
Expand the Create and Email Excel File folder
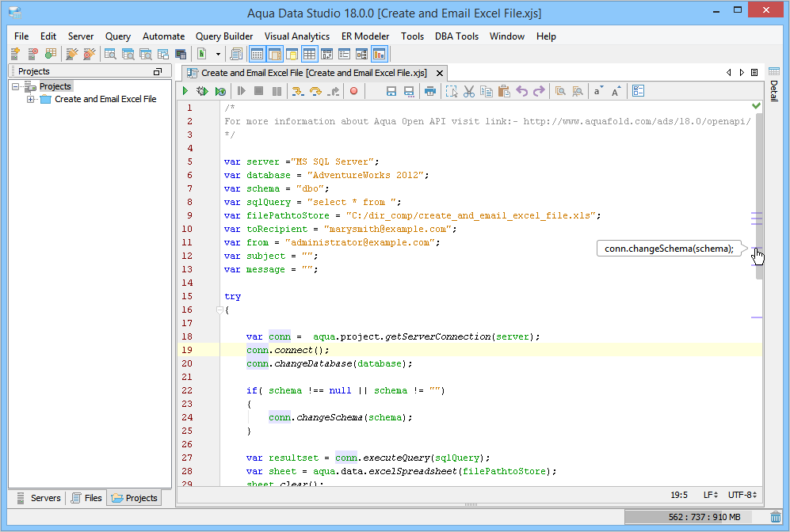tap(30, 99)
